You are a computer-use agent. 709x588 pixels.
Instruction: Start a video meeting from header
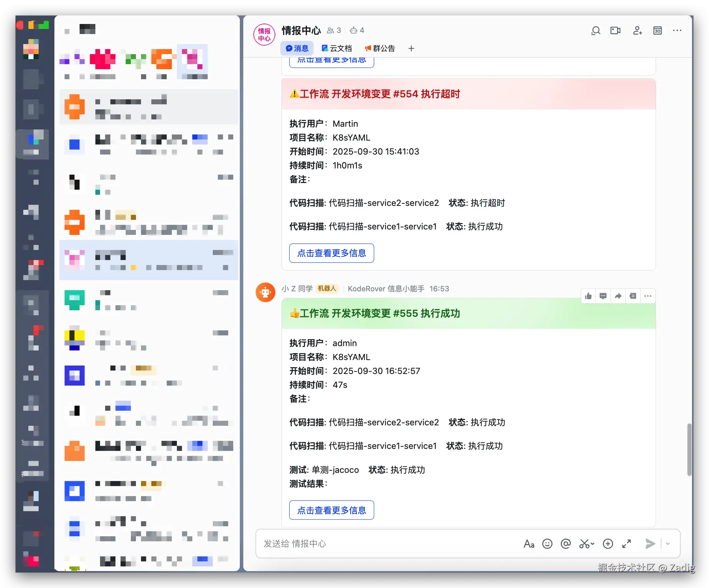pyautogui.click(x=616, y=31)
